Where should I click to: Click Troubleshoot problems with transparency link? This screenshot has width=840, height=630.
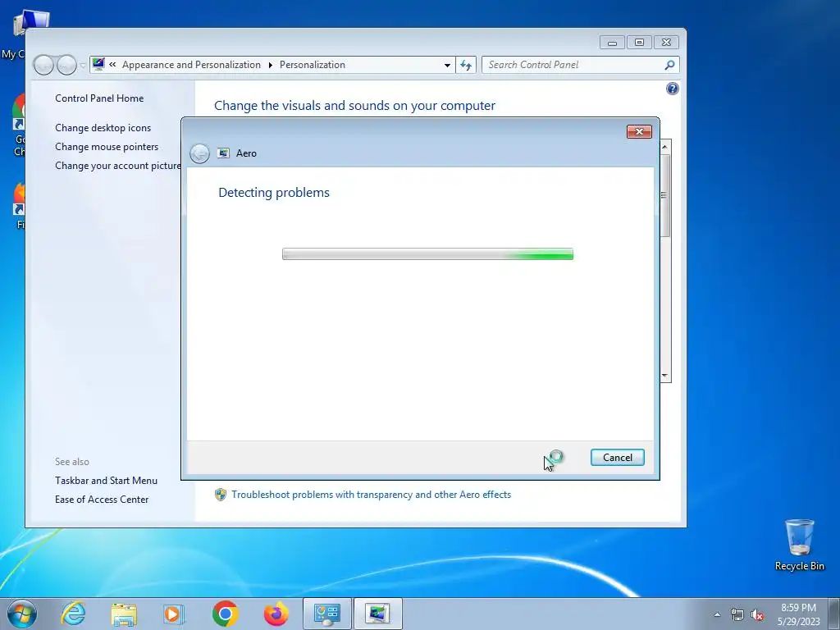(x=372, y=495)
